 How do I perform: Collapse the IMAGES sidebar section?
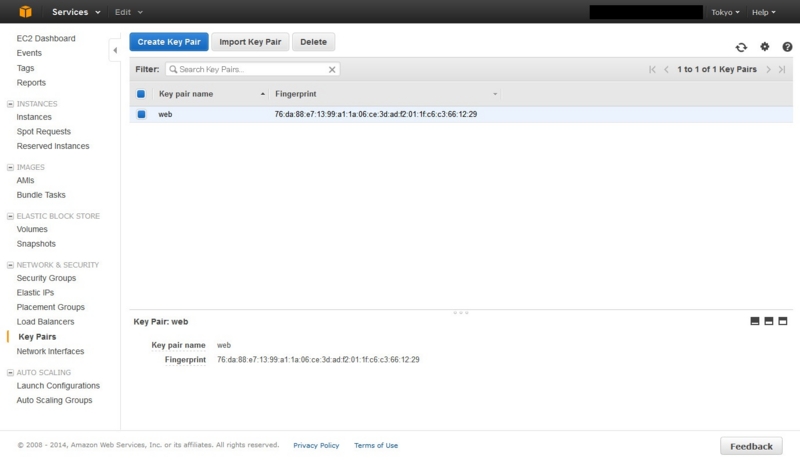click(10, 167)
